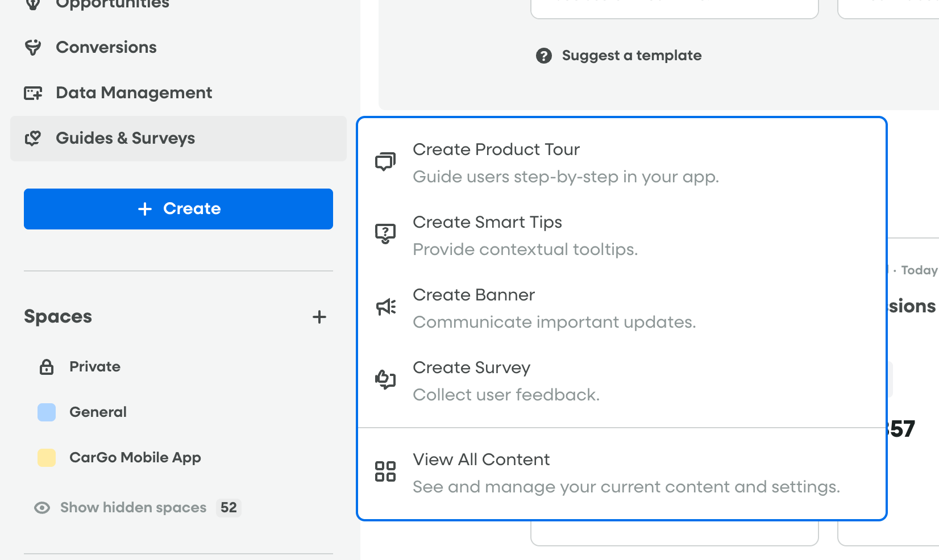This screenshot has width=939, height=560.
Task: Click the Guides & Surveys heart icon
Action: [33, 139]
